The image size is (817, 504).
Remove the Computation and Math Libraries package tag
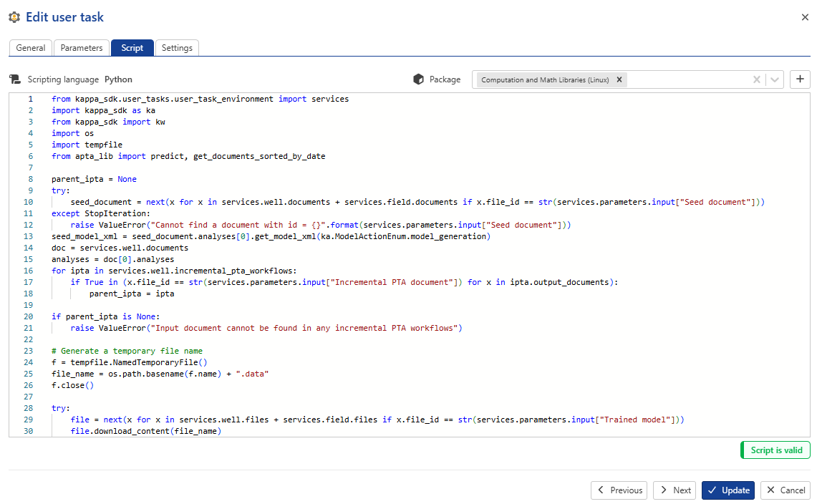[x=619, y=79]
